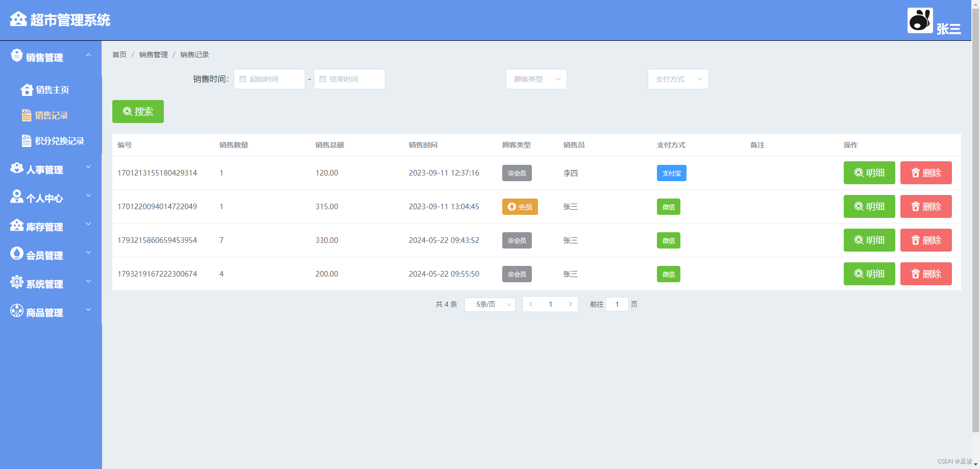Screen dimensions: 980x469
Task: Select the 销售记录 menu item
Action: 51,115
